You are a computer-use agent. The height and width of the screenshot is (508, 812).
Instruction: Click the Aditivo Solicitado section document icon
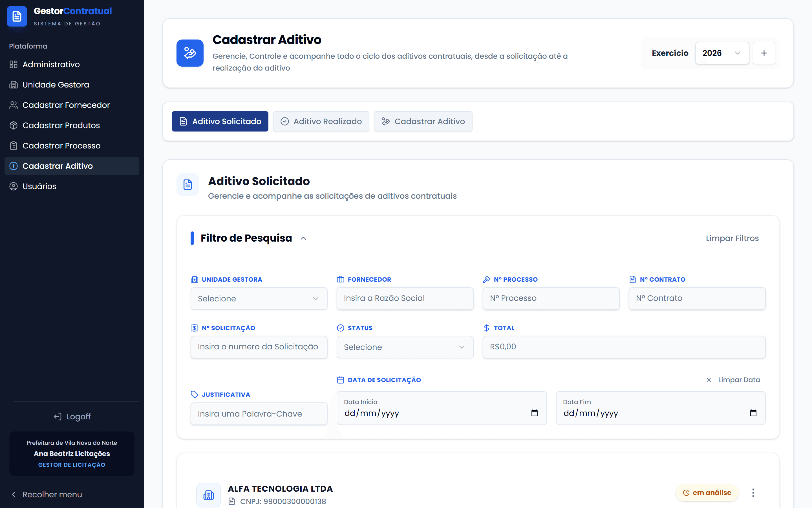click(x=188, y=185)
